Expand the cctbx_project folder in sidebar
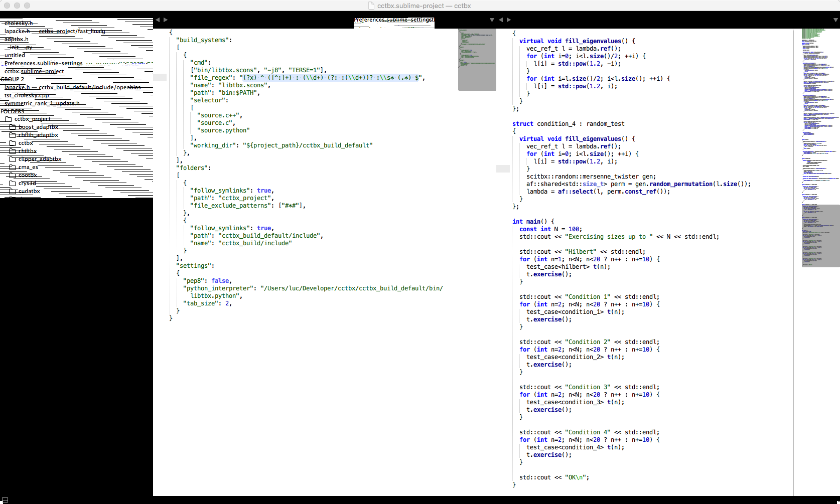 pyautogui.click(x=32, y=119)
